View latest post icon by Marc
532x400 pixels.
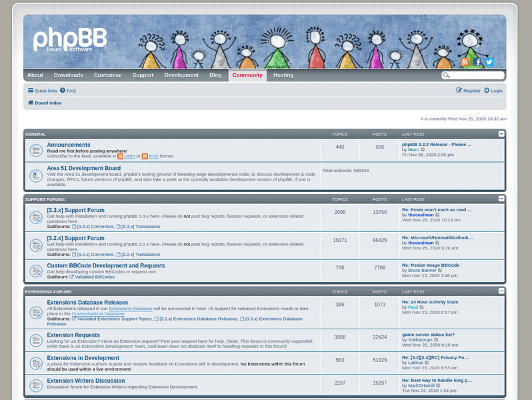423,149
